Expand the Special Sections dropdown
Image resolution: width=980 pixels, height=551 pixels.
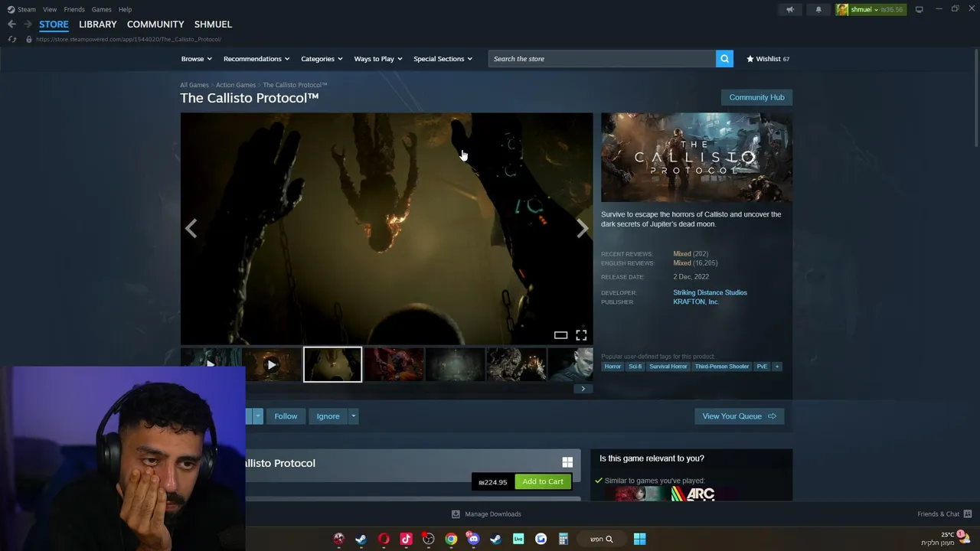pyautogui.click(x=443, y=59)
